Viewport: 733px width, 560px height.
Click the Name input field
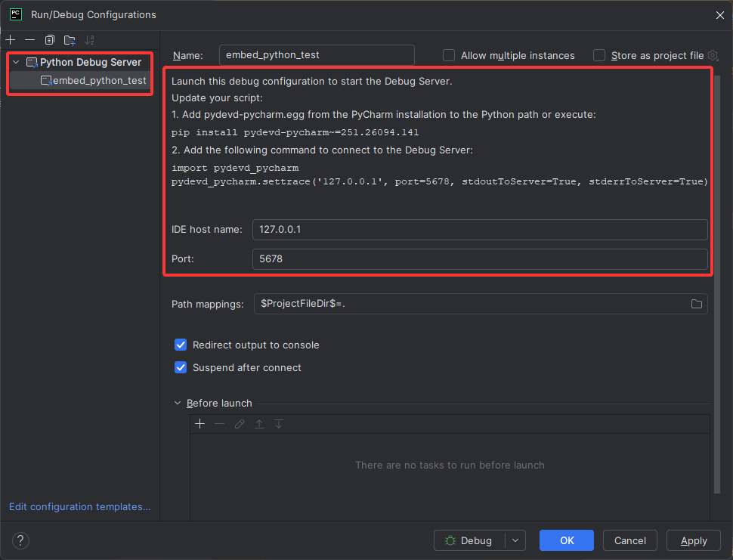click(x=317, y=55)
